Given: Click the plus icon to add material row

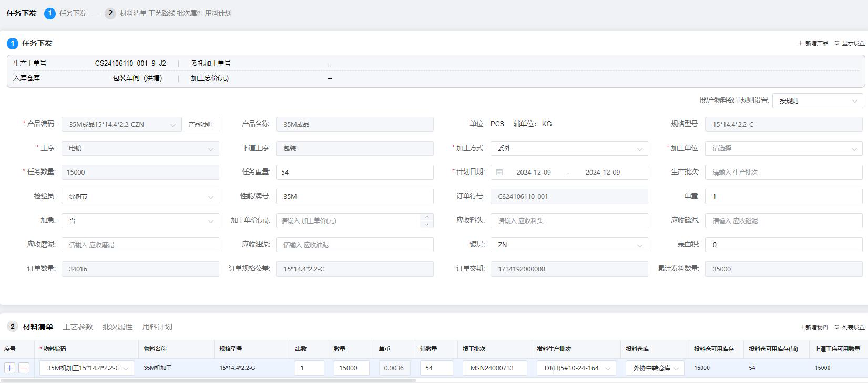Looking at the screenshot, I should [x=9, y=368].
